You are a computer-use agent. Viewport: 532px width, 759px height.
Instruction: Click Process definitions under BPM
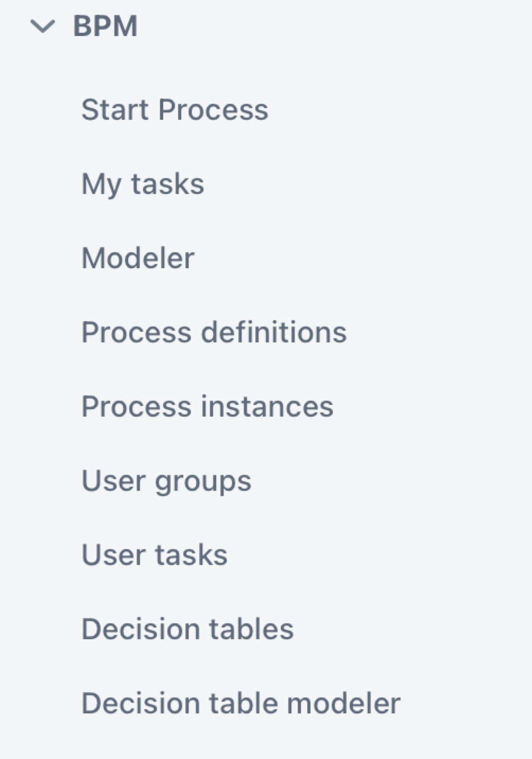click(x=214, y=332)
